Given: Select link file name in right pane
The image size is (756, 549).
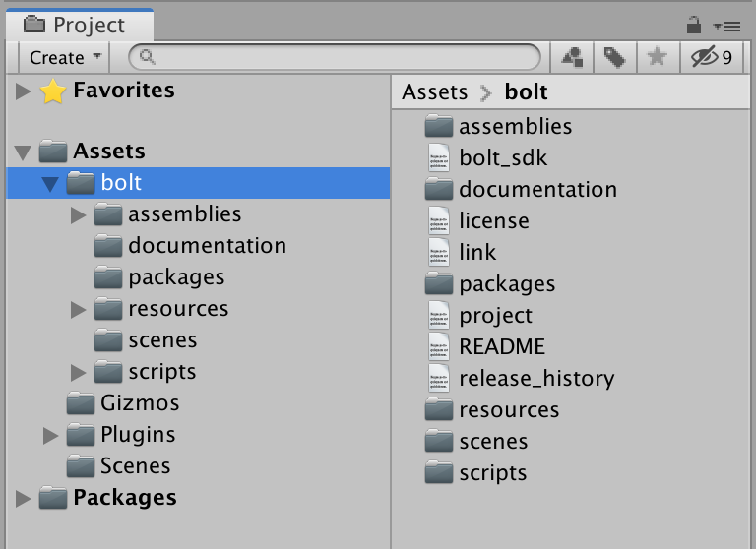Looking at the screenshot, I should (477, 252).
